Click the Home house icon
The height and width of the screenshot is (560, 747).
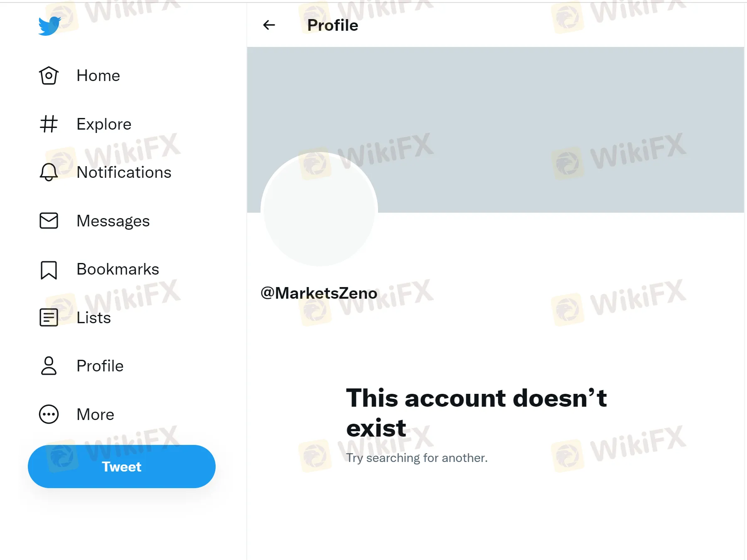[x=49, y=76]
